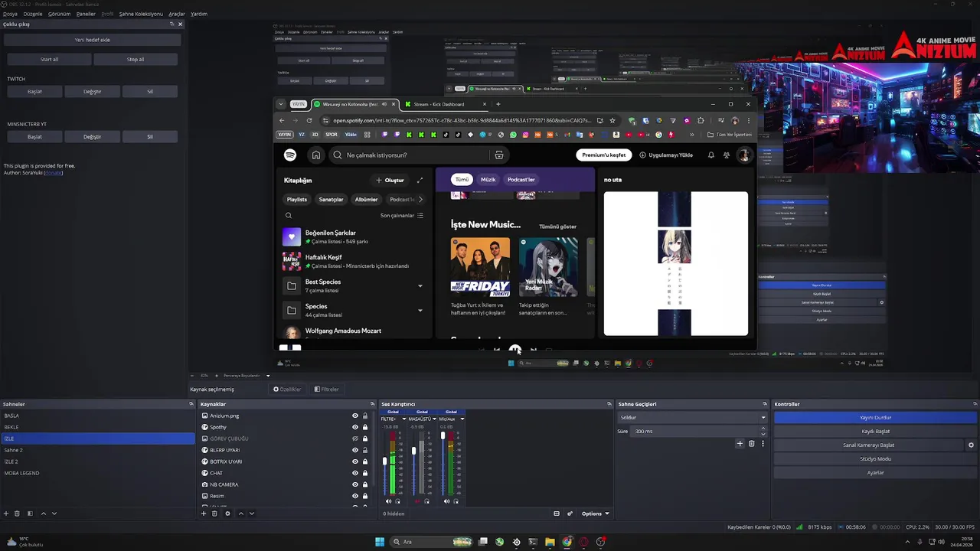Hide the Spothy source
Image resolution: width=980 pixels, height=551 pixels.
coord(354,427)
